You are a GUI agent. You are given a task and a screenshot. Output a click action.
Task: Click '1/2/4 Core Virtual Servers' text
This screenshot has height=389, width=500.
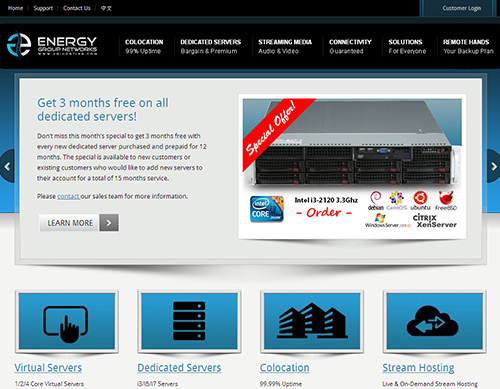click(49, 384)
